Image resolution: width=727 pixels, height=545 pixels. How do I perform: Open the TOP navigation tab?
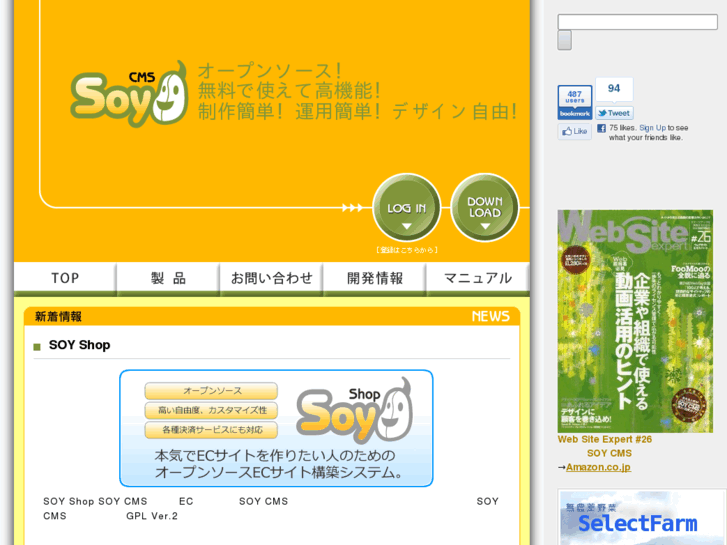(x=65, y=278)
